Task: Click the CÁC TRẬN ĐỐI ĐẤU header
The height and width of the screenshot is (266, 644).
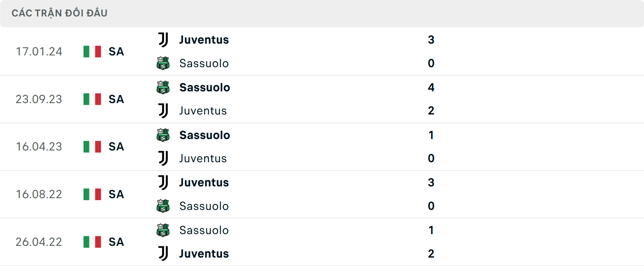Action: (x=60, y=13)
